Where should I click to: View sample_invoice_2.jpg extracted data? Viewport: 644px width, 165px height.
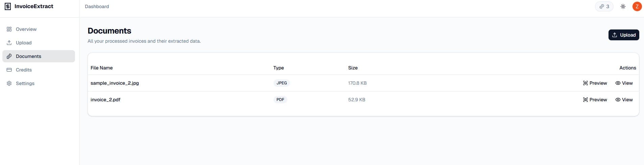(x=624, y=83)
